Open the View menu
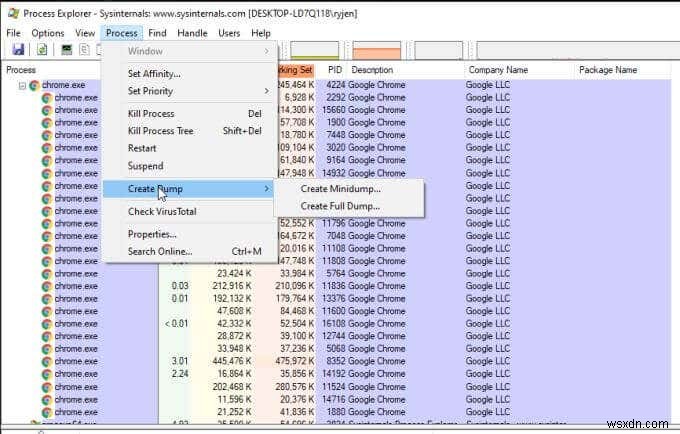The width and height of the screenshot is (680, 434). click(x=85, y=33)
